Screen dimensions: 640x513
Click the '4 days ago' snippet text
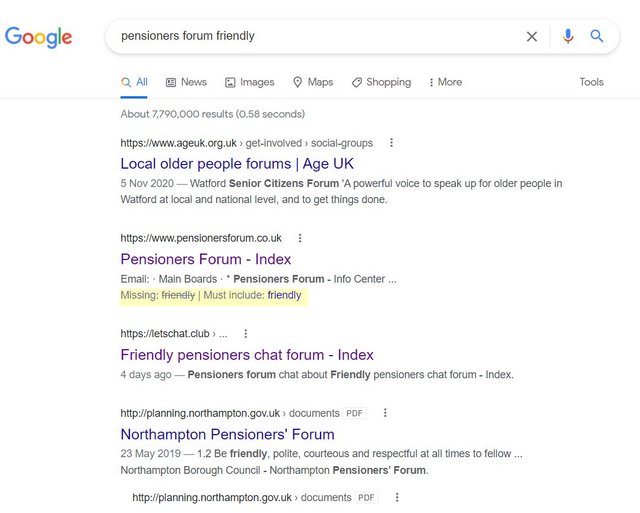[x=317, y=375]
